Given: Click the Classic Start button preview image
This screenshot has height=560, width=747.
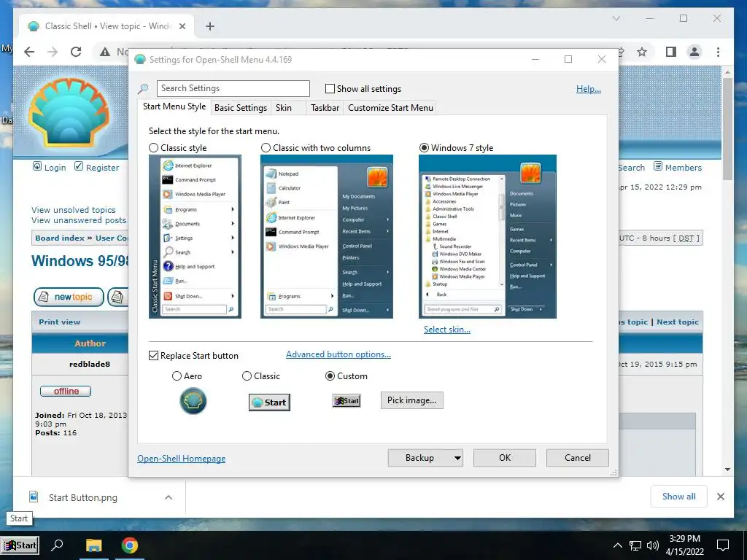Looking at the screenshot, I should tap(269, 402).
